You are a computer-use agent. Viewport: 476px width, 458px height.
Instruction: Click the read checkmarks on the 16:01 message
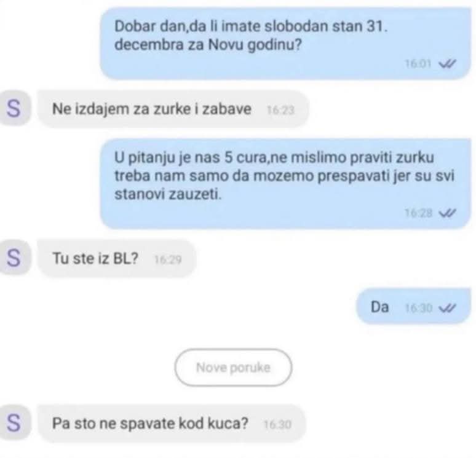[447, 64]
